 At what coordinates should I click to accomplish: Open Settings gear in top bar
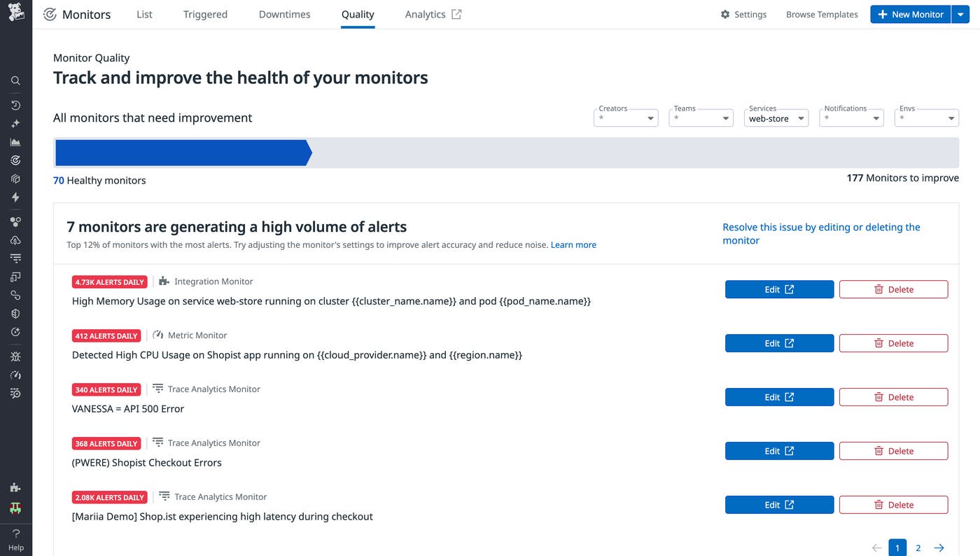click(x=743, y=14)
